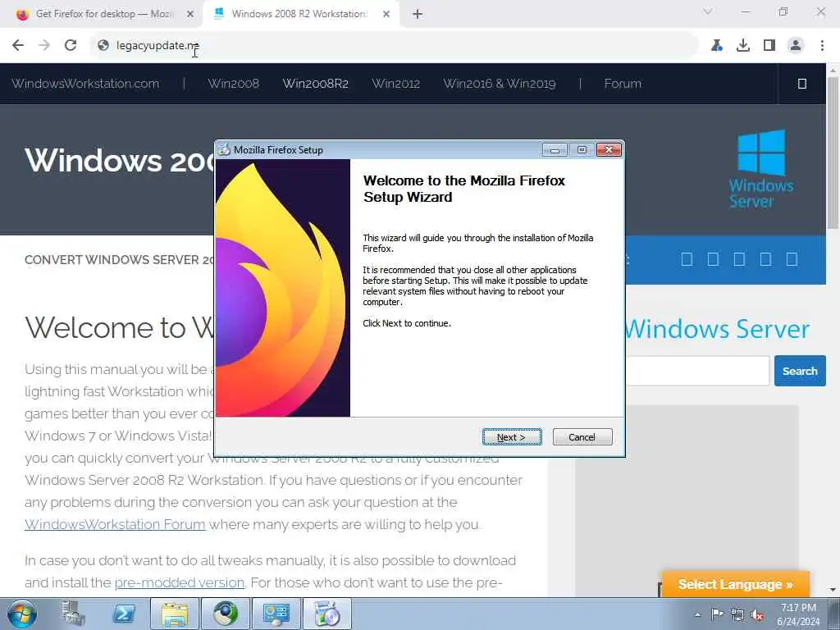The height and width of the screenshot is (630, 840).
Task: Close the Windows 2008 R2 Workstation tab
Action: coord(386,14)
